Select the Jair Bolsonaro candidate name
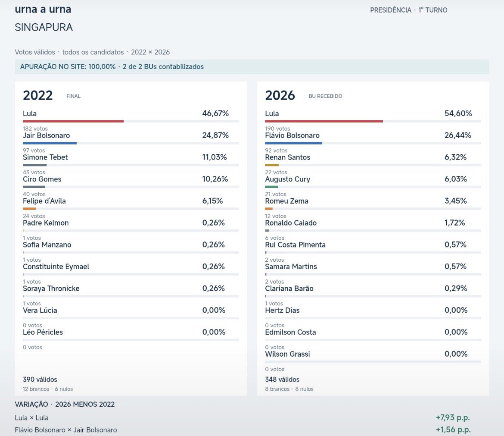504x436 pixels. click(x=46, y=135)
